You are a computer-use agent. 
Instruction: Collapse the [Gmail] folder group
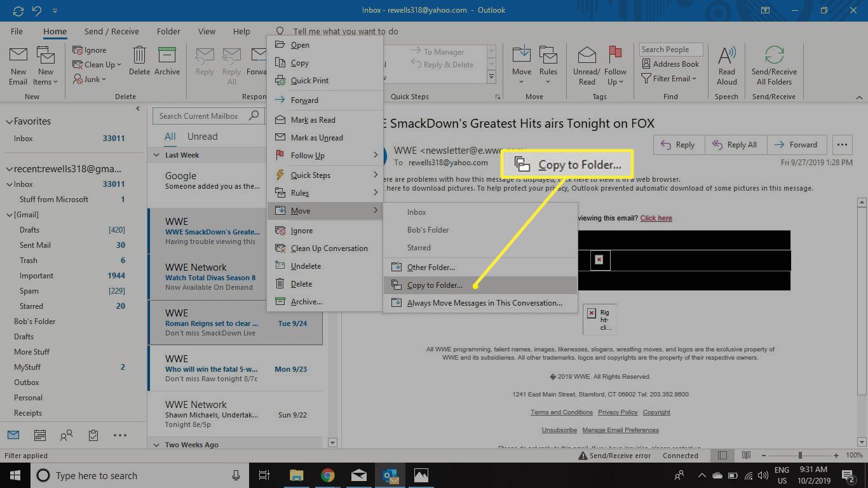[10, 215]
